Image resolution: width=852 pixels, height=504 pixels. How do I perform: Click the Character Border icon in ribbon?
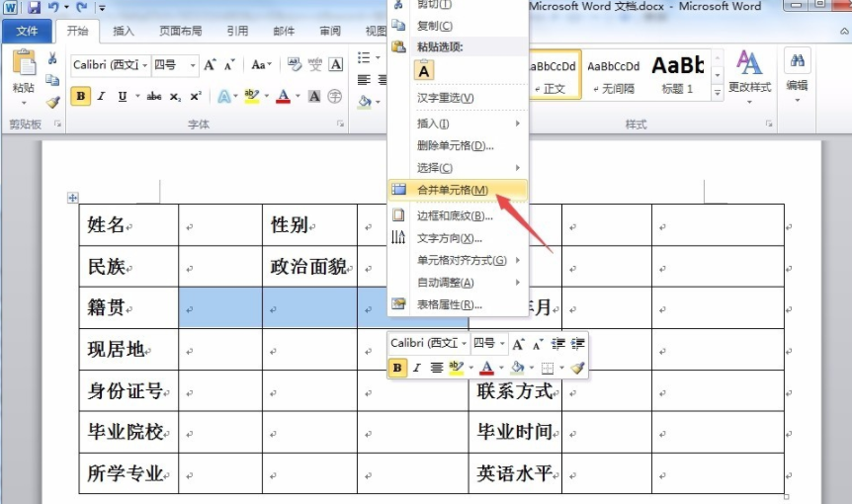[336, 64]
